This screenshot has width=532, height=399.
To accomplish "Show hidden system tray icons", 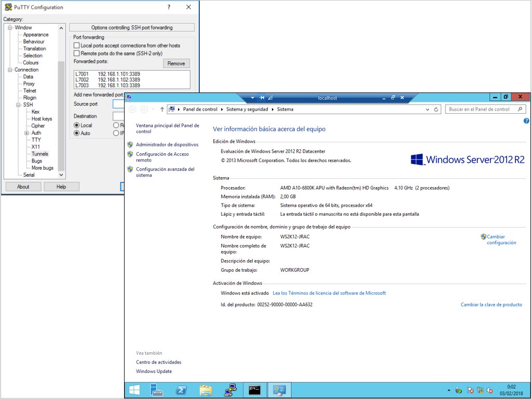I will pyautogui.click(x=449, y=391).
